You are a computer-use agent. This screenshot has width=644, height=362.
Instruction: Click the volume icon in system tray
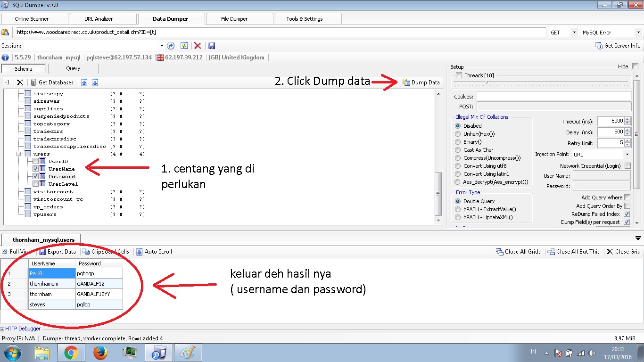[592, 353]
